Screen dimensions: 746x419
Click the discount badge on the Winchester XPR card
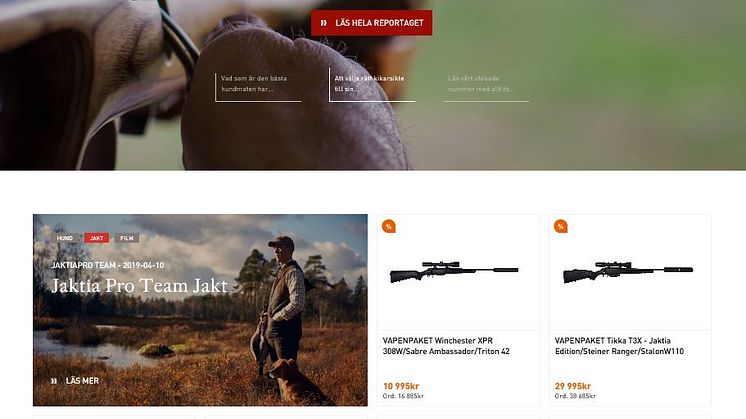pos(389,226)
